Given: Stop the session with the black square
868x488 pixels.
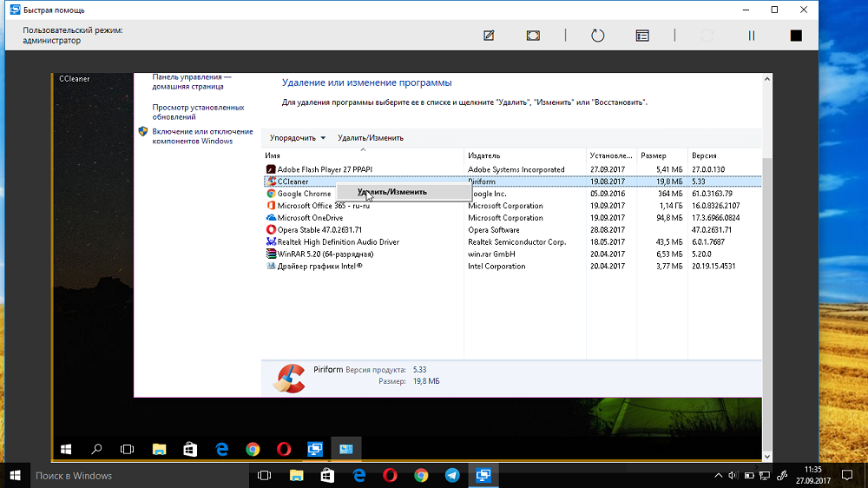Looking at the screenshot, I should [796, 36].
